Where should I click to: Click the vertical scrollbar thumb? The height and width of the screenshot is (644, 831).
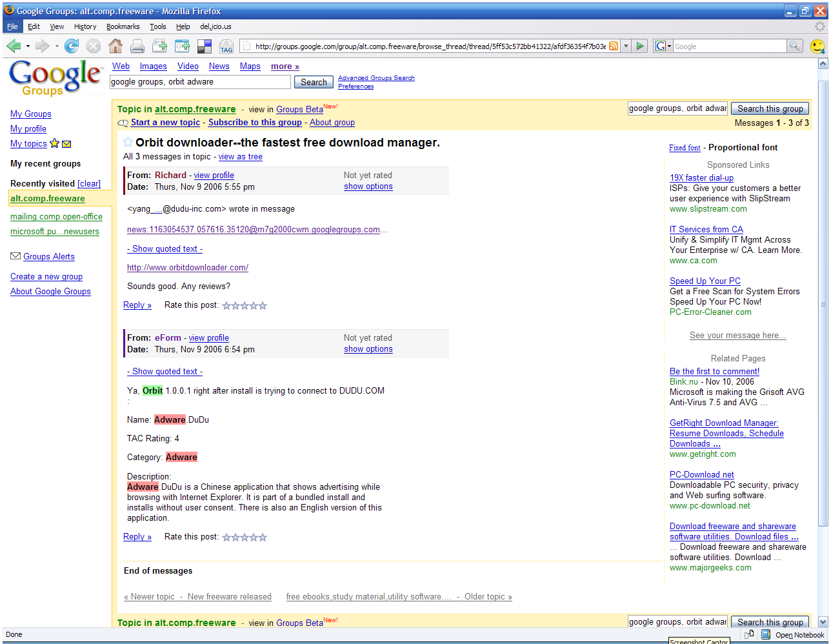(823, 303)
